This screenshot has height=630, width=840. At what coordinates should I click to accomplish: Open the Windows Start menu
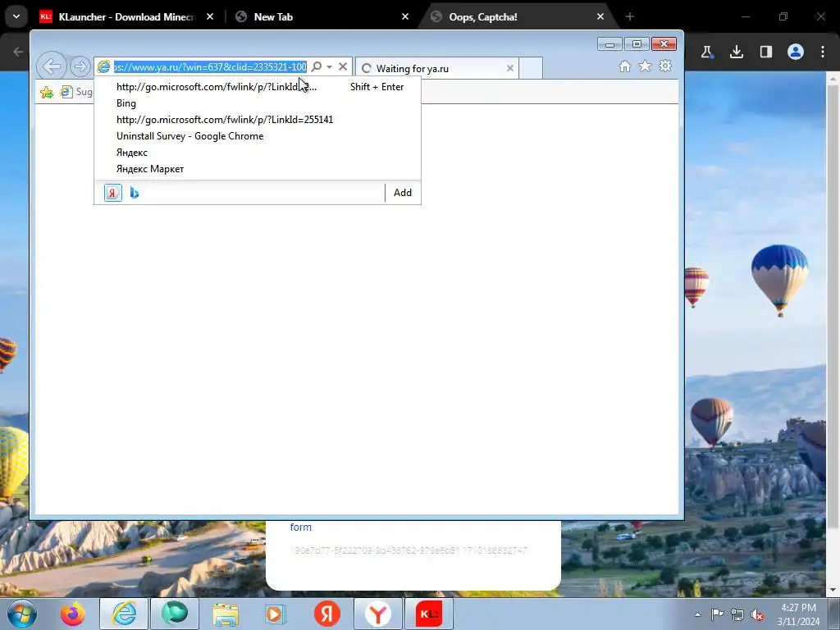(21, 614)
